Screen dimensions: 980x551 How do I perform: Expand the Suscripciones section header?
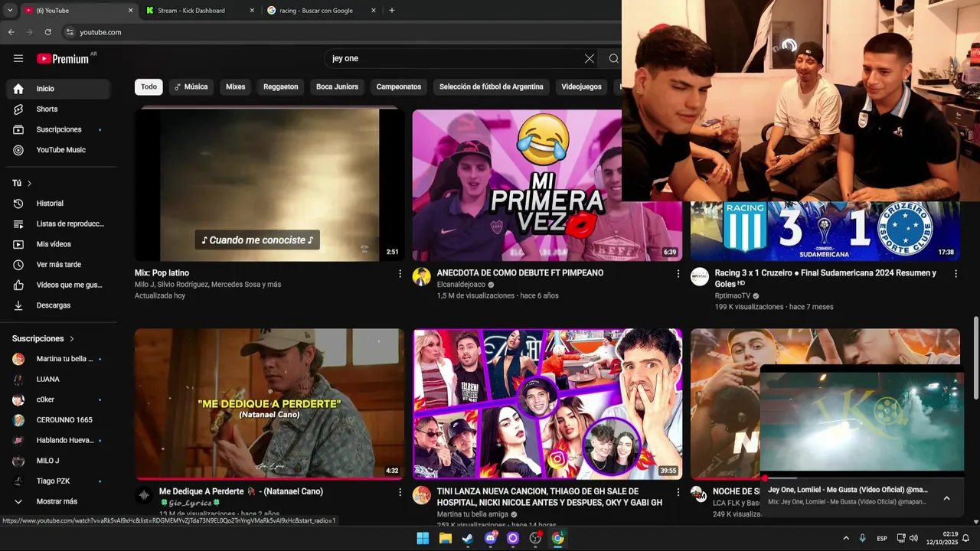pos(44,338)
